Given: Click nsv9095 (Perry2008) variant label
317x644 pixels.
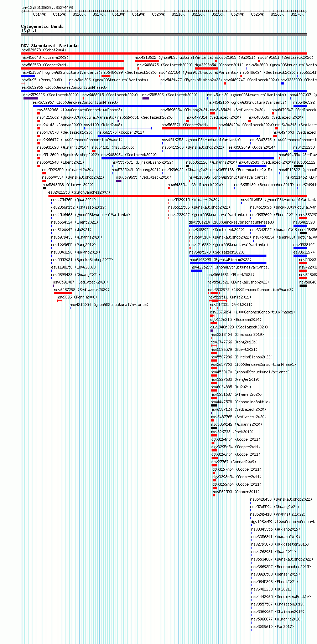Looking at the screenshot, I should point(41,80).
